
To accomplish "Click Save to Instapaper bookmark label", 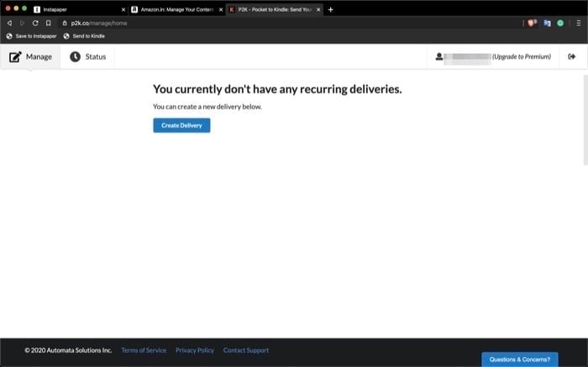I will 36,36.
